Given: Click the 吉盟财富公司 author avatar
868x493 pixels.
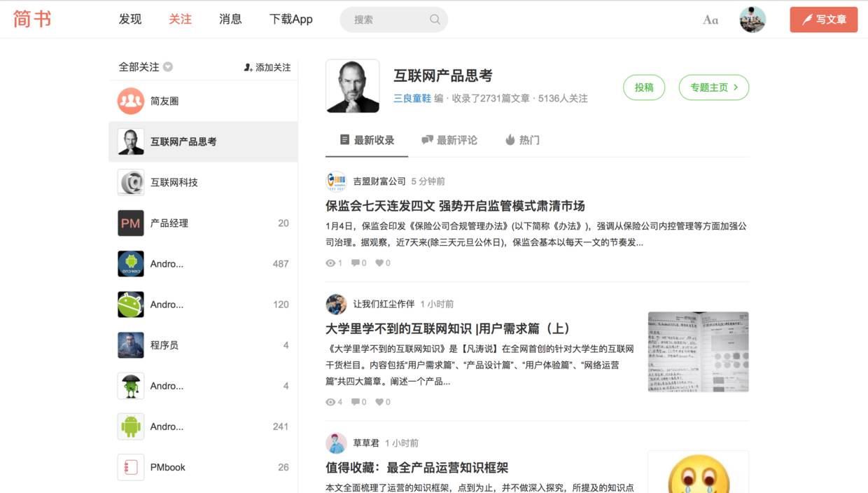Looking at the screenshot, I should (x=336, y=181).
